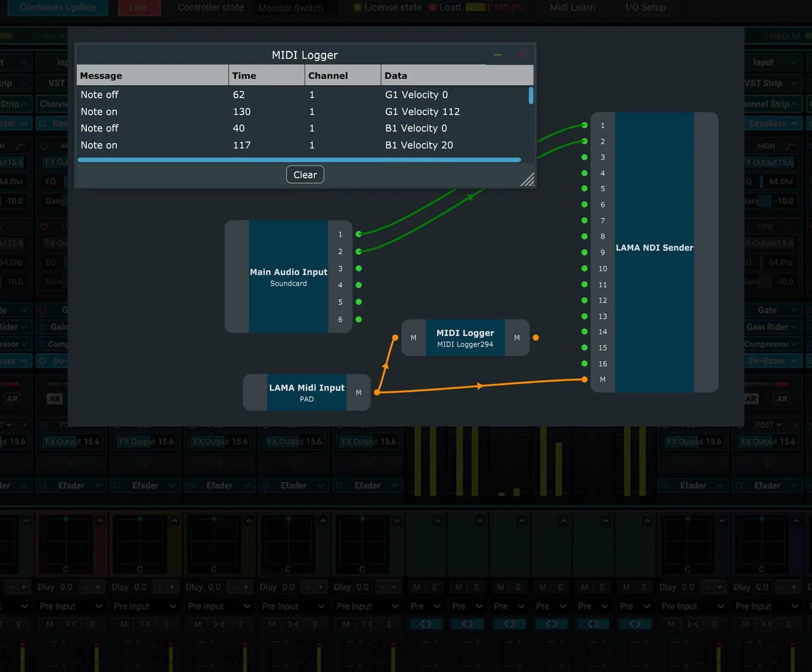Image resolution: width=812 pixels, height=672 pixels.
Task: Select the M output port on LAMA Midi Input
Action: pos(359,392)
